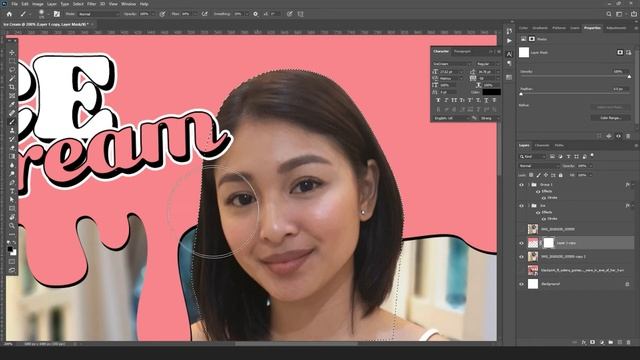Toggle Stroke effect eye under Ice group
The image size is (640, 360).
pyautogui.click(x=544, y=219)
